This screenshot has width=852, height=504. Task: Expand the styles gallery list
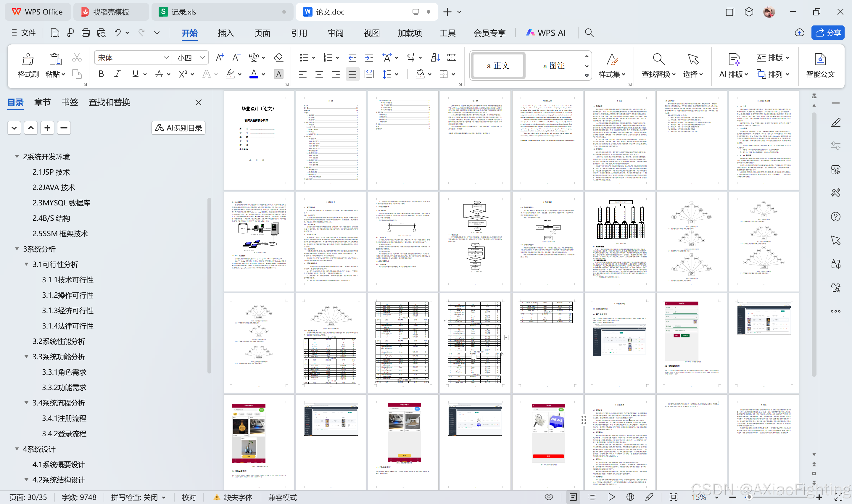click(x=587, y=76)
